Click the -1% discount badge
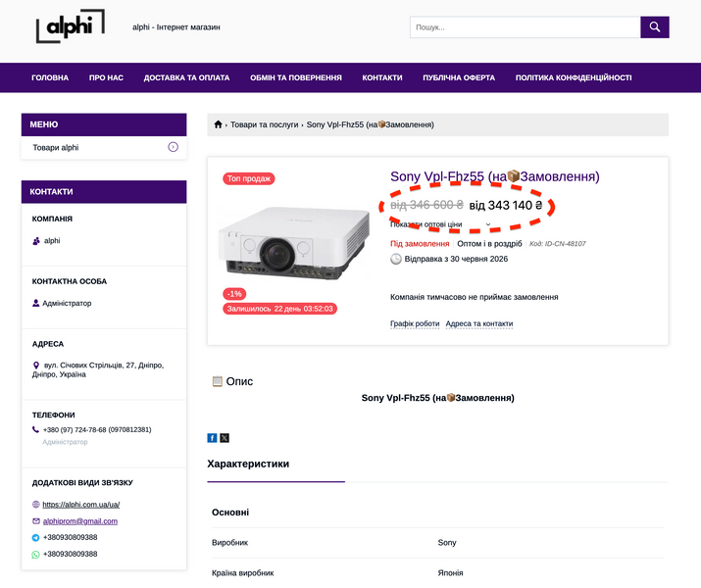701x588 pixels. [x=234, y=294]
